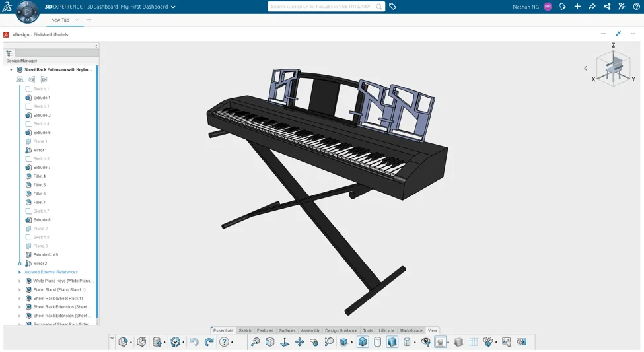The image size is (644, 352).
Task: Select Mirror.1 feature in the tree
Action: click(40, 151)
